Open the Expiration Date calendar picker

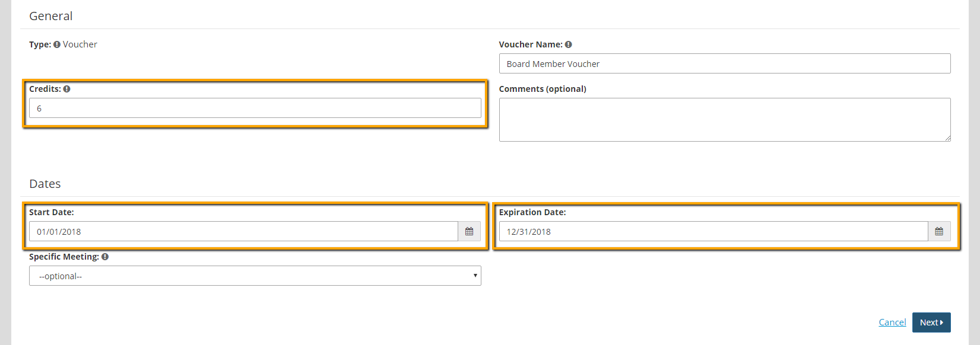[939, 231]
